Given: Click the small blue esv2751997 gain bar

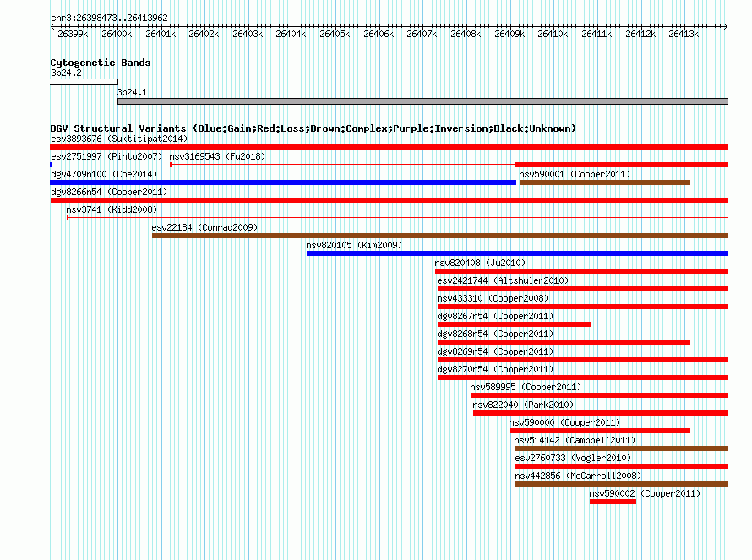Looking at the screenshot, I should pyautogui.click(x=52, y=165).
